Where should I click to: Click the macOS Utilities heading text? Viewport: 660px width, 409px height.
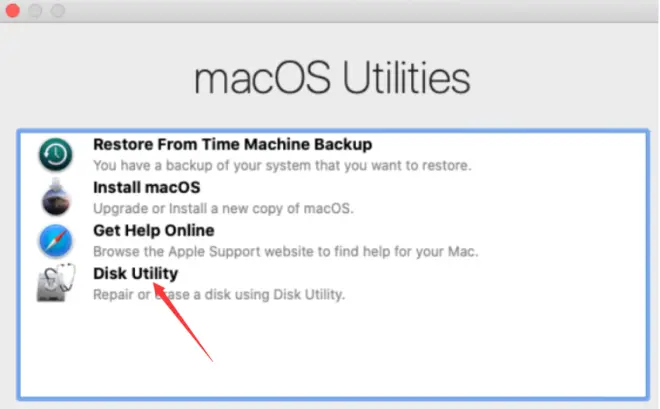(332, 78)
